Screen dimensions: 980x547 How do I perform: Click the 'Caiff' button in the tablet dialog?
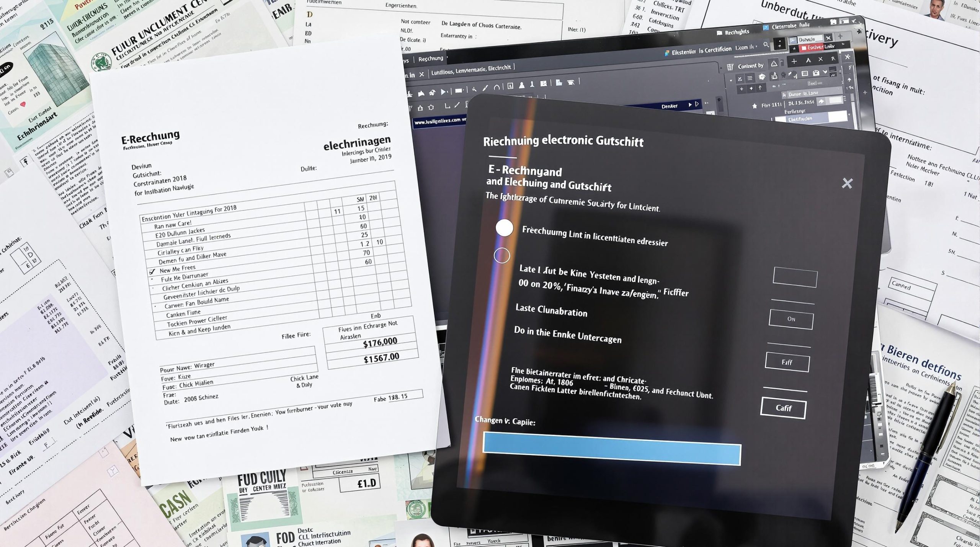point(783,408)
